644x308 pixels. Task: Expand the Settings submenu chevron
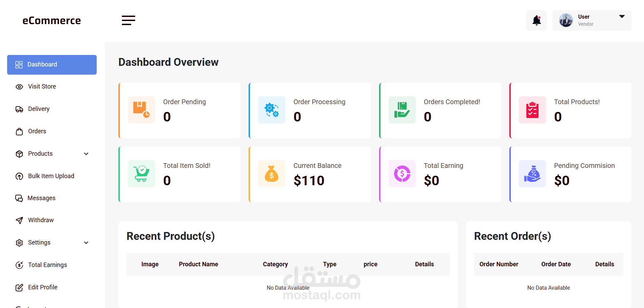[86, 243]
